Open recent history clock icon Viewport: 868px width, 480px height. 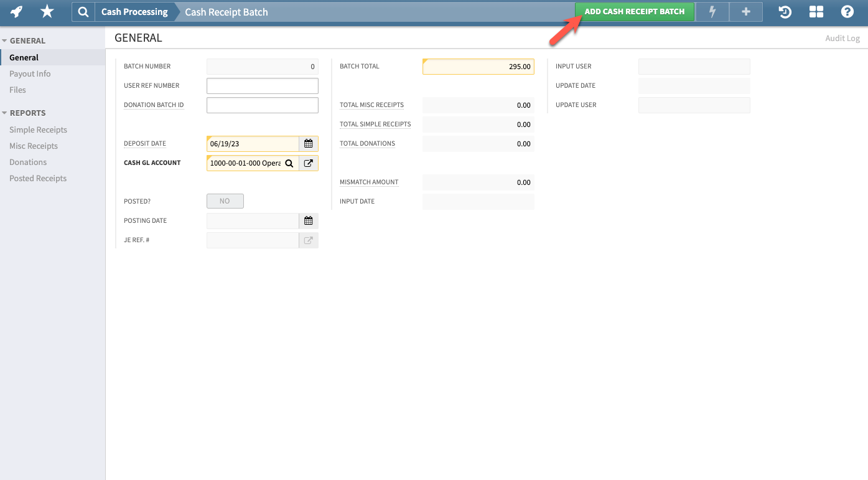[785, 11]
